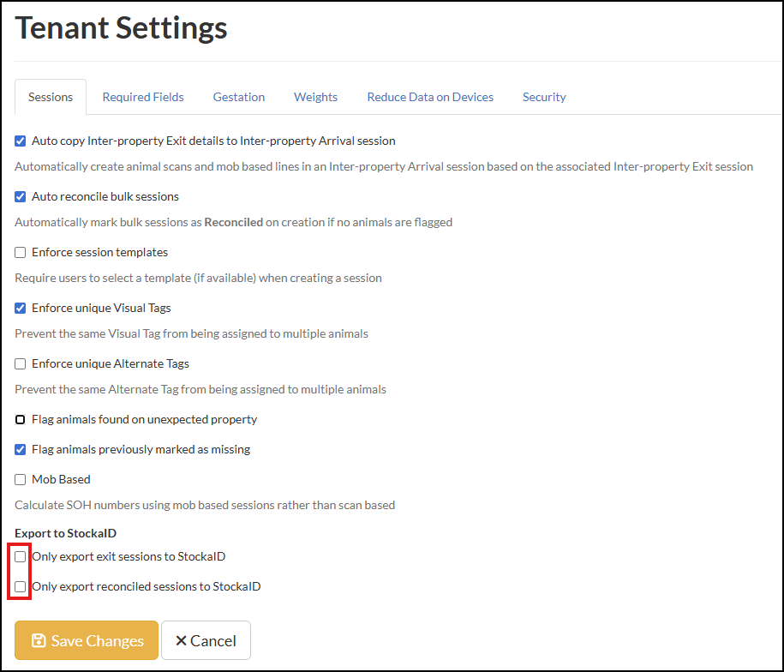Open Reduce Data on Devices tab
Image resolution: width=784 pixels, height=672 pixels.
(x=430, y=97)
